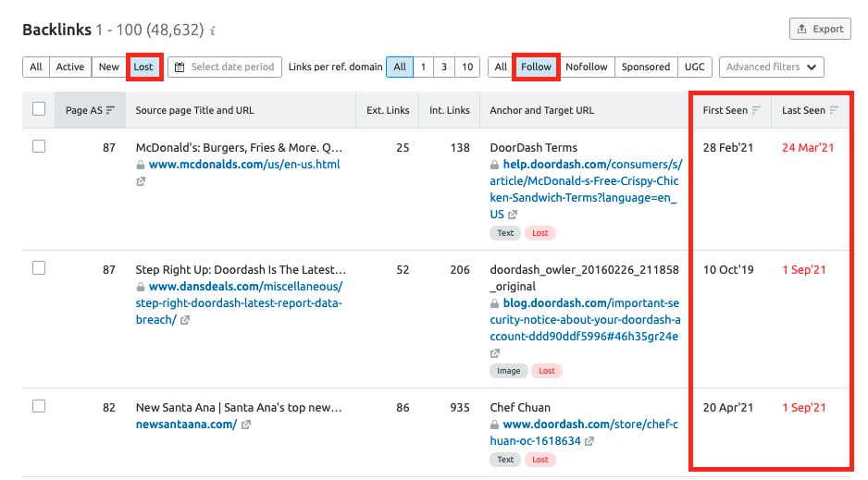Image resolution: width=868 pixels, height=480 pixels.
Task: Select the New backlinks tab
Action: pos(109,67)
